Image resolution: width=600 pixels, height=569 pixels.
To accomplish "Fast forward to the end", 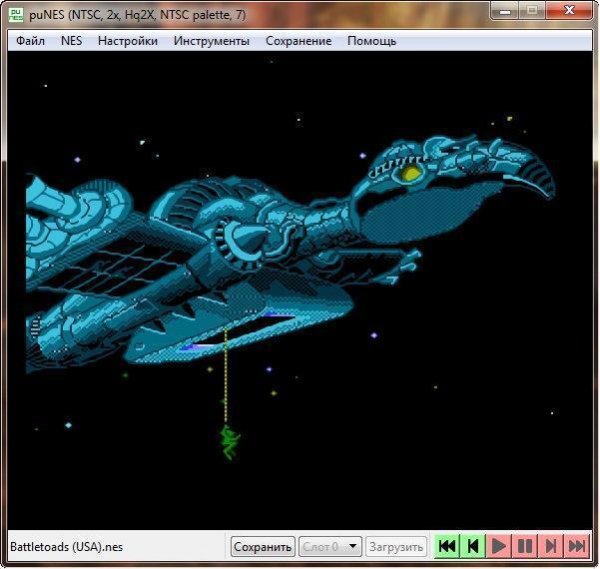I will (x=577, y=546).
